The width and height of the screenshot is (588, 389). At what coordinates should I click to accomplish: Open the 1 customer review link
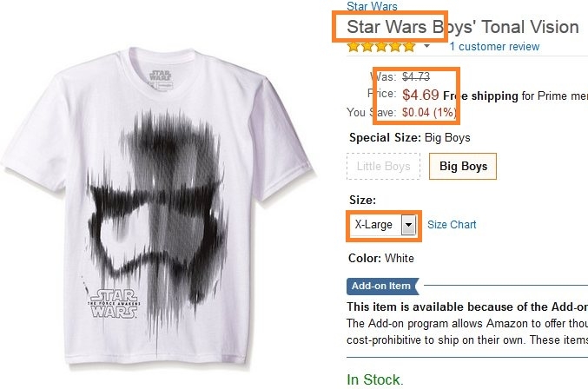click(x=494, y=47)
